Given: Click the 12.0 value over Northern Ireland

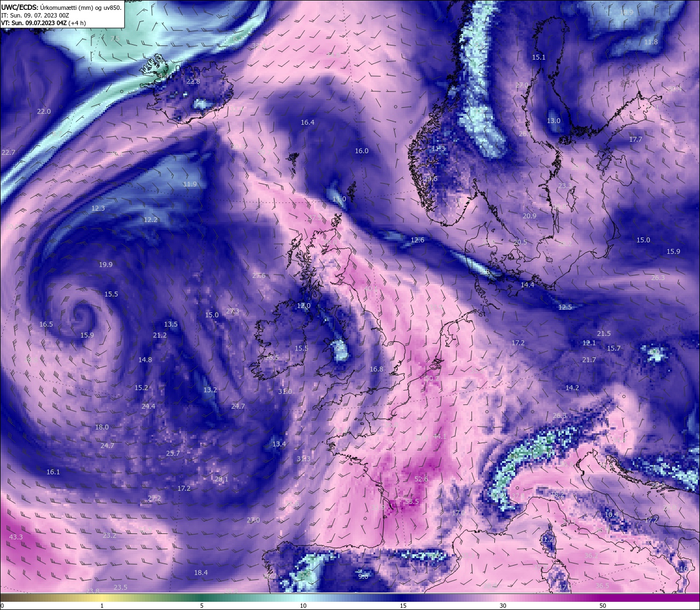Looking at the screenshot, I should pos(304,305).
